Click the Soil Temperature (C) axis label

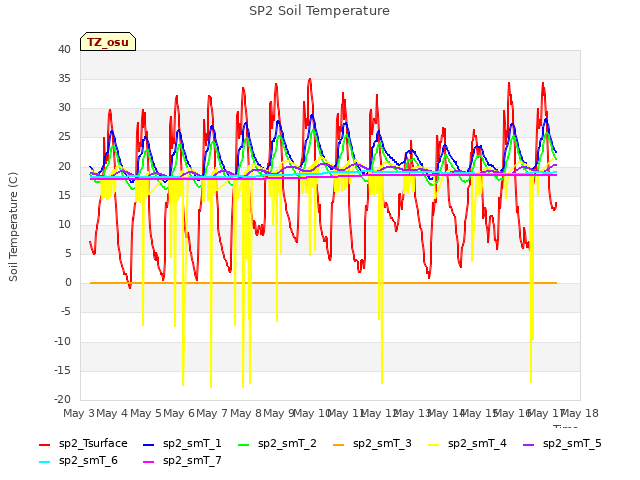pos(13,227)
